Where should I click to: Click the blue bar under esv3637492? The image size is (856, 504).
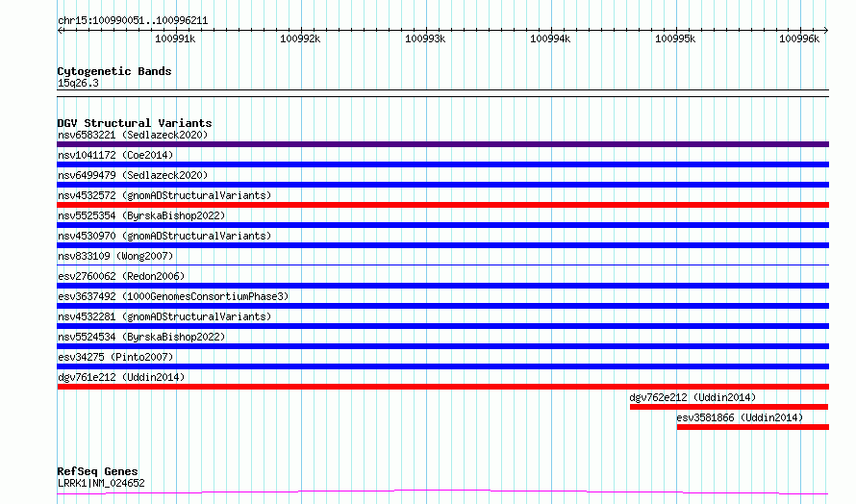[x=442, y=306]
